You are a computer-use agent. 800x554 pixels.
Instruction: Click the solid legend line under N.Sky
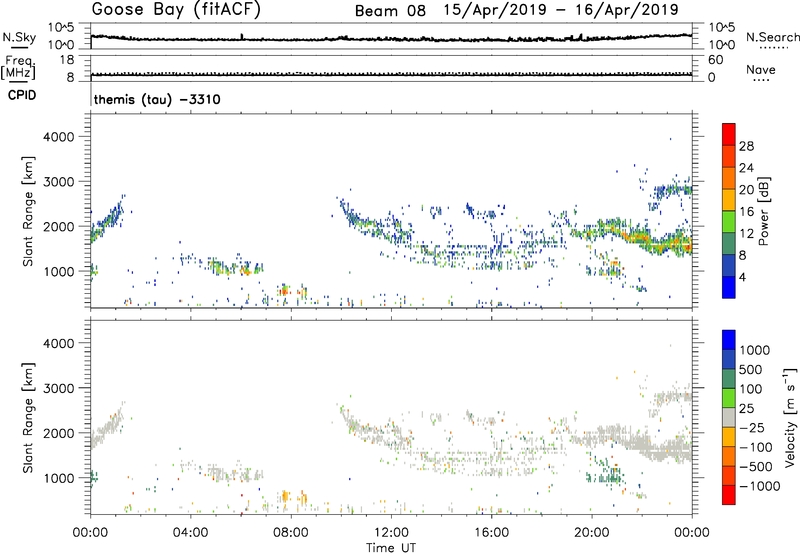click(x=19, y=47)
